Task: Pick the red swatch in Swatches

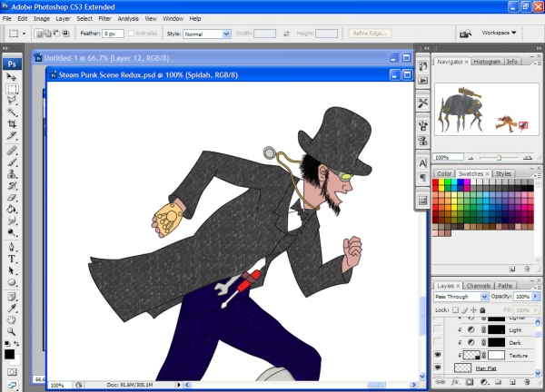Action: pyautogui.click(x=435, y=182)
